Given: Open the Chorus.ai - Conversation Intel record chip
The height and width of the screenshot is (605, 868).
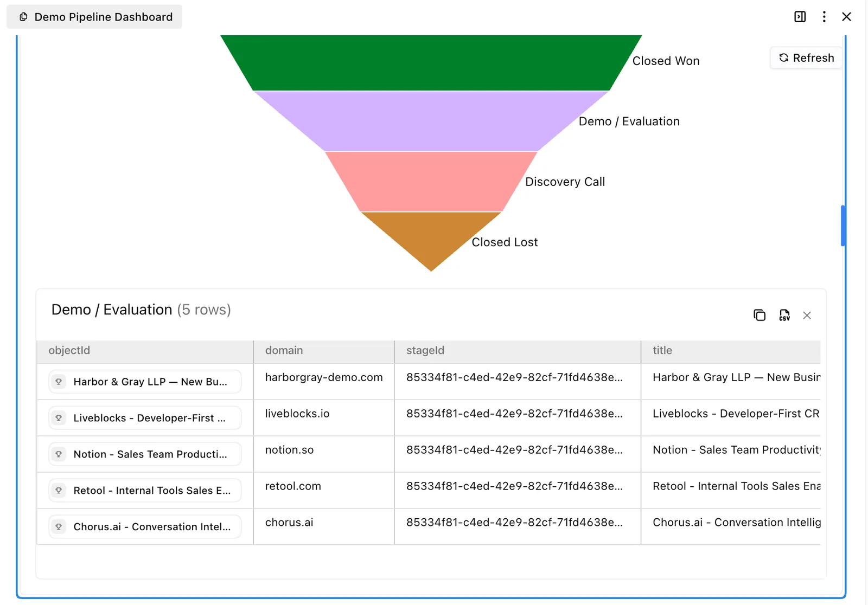Looking at the screenshot, I should pyautogui.click(x=145, y=526).
